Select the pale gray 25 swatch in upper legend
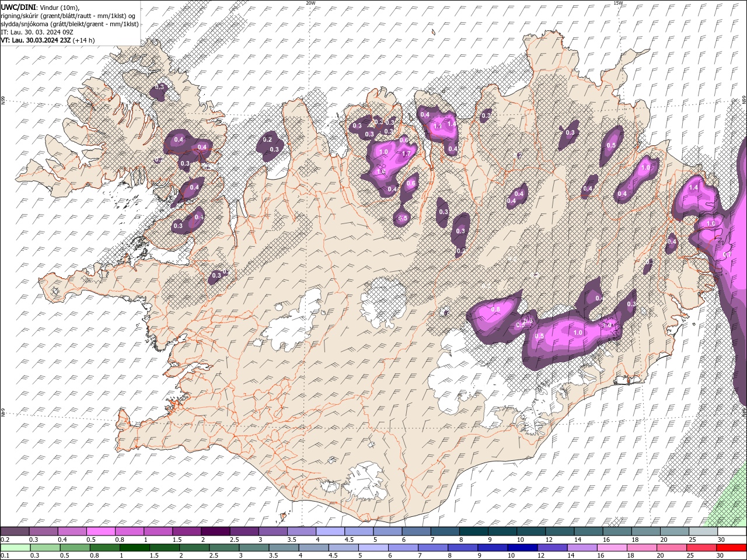The image size is (747, 560). pos(703,531)
